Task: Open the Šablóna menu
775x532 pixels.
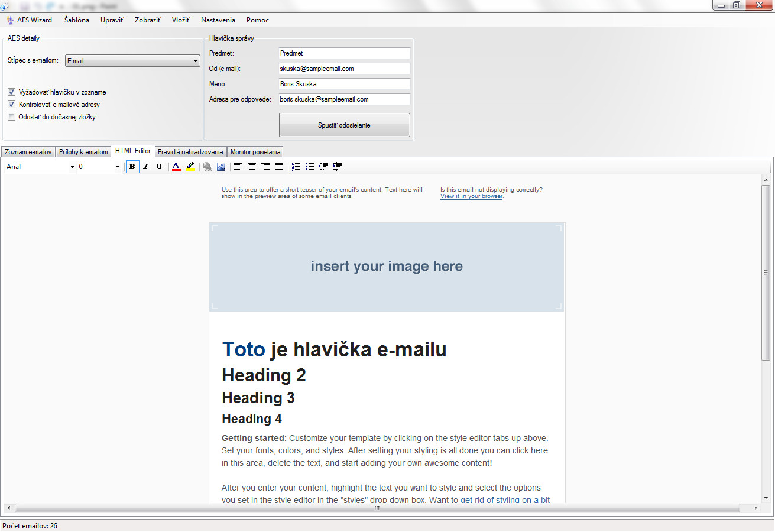Action: pos(77,20)
